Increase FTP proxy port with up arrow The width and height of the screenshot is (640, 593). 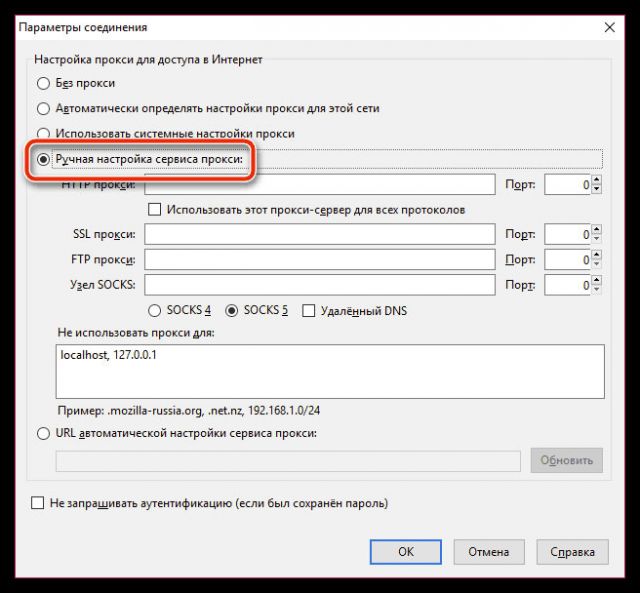coord(597,255)
